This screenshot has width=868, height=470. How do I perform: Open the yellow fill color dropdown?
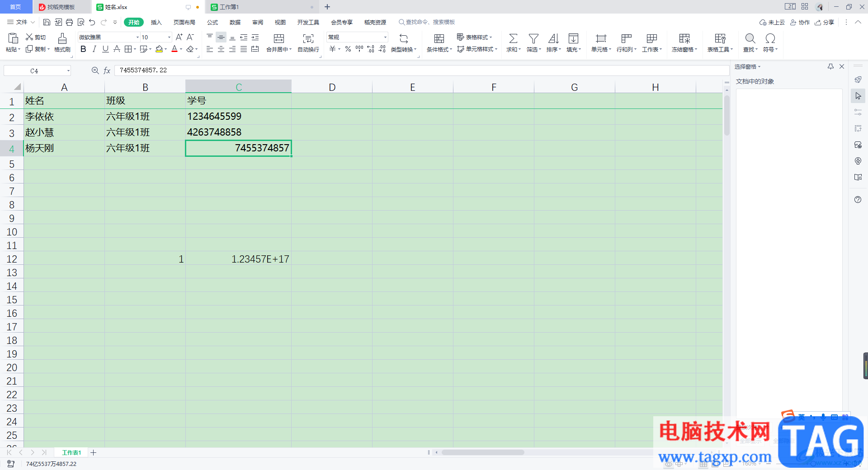pyautogui.click(x=166, y=49)
